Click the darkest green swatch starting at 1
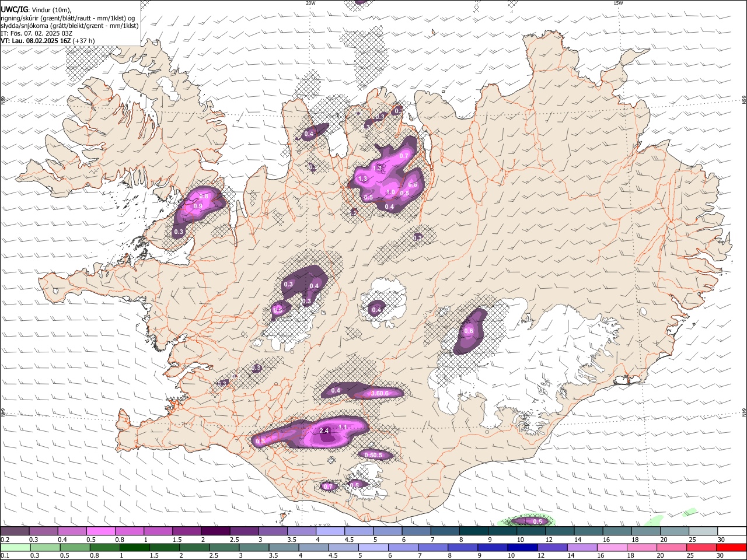Screen dimensions: 747x560 [134, 548]
